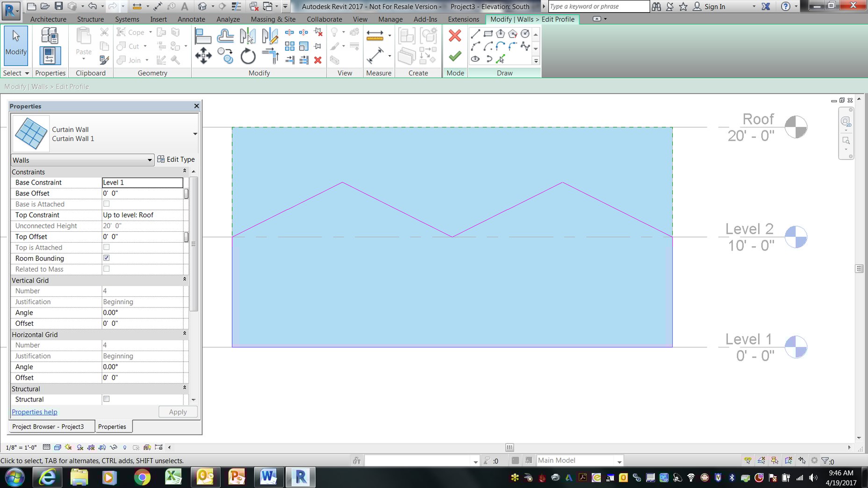Click the green check to finish edit mode
Viewport: 868px width, 488px height.
pyautogui.click(x=454, y=57)
